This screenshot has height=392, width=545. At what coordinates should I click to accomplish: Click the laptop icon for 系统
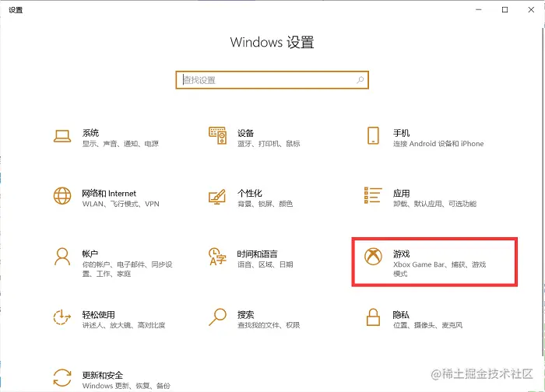[62, 136]
